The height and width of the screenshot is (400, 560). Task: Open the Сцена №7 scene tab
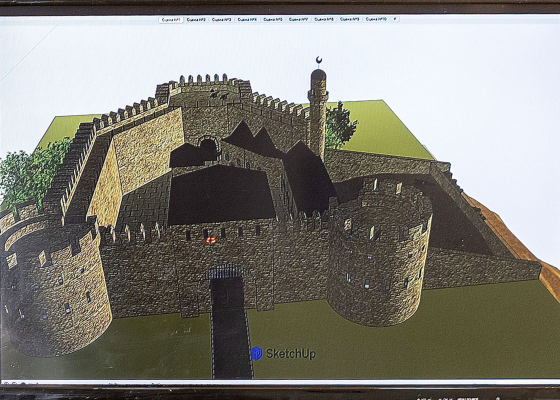click(299, 20)
